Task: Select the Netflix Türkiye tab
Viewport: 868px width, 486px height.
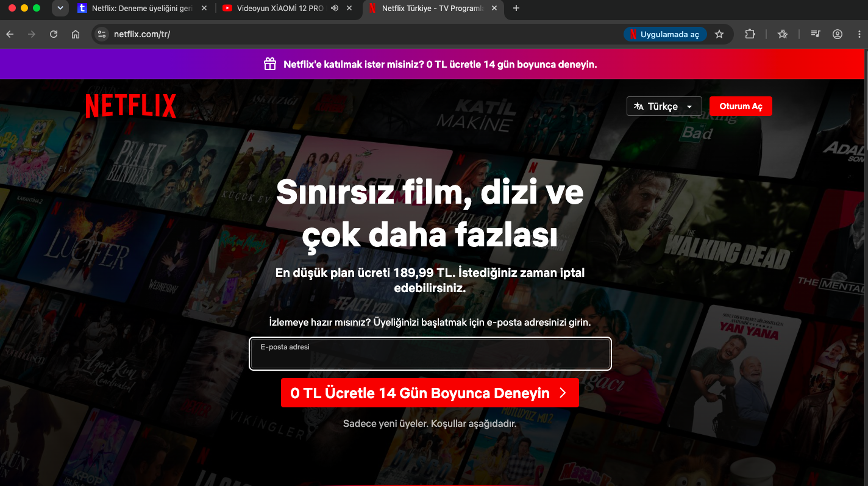Action: point(432,9)
